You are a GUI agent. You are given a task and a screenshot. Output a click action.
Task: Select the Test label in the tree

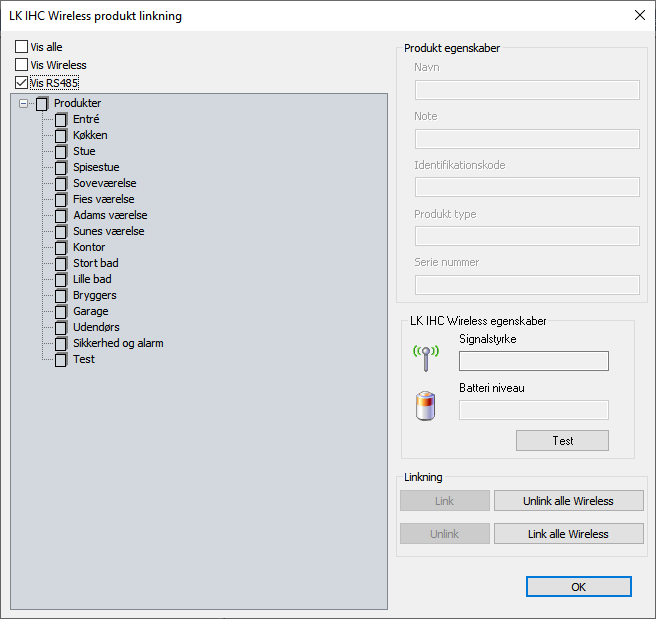coord(84,359)
